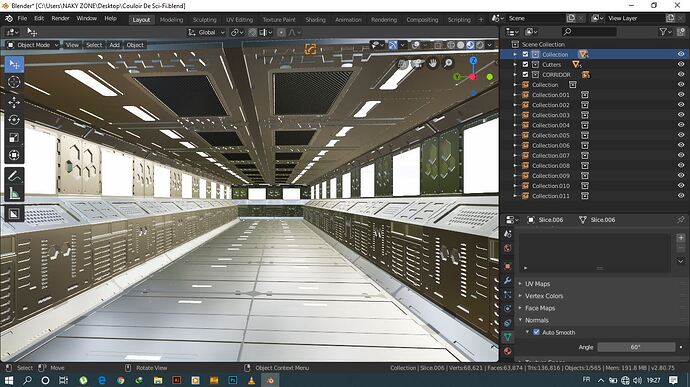
Task: Open the File menu
Action: [x=22, y=18]
